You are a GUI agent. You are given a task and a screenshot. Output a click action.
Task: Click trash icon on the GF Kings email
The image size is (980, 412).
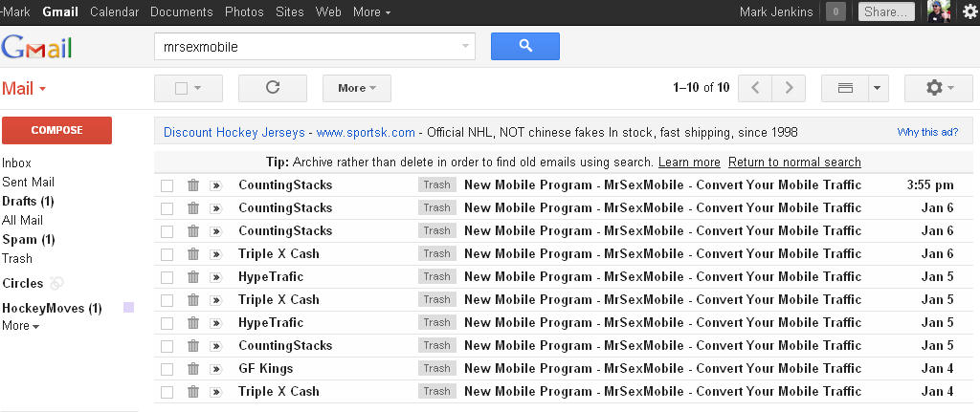(x=193, y=368)
